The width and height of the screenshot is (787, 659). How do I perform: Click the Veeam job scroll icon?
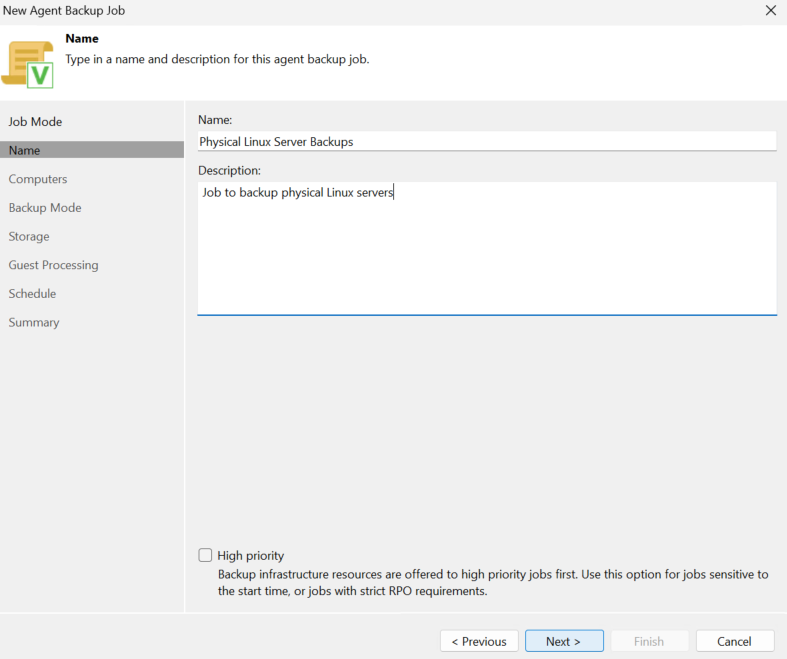[x=28, y=65]
